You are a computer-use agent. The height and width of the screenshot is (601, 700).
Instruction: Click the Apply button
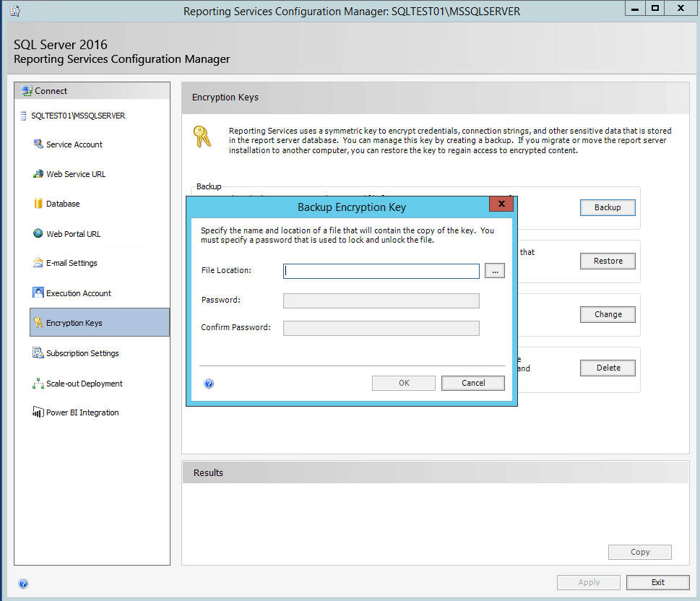pos(589,583)
